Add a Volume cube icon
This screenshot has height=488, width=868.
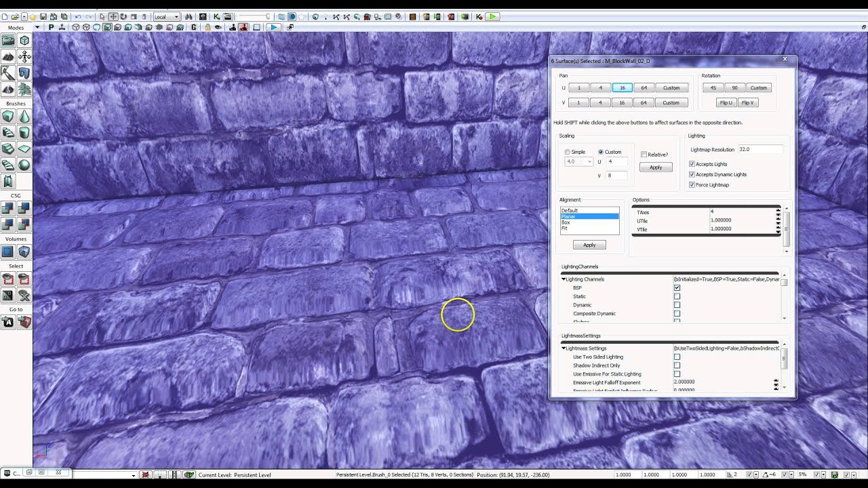pyautogui.click(x=24, y=252)
